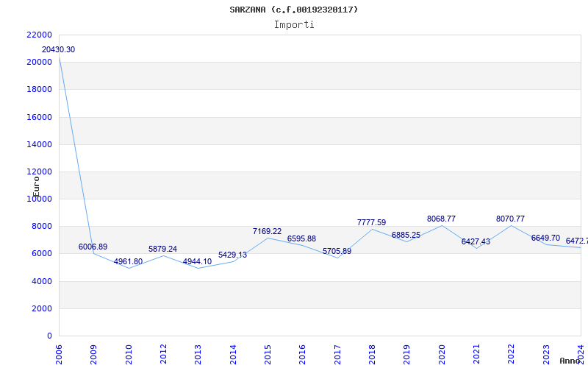Select the 2023 x-axis label
Screen dimensions: 588x368
(546, 355)
